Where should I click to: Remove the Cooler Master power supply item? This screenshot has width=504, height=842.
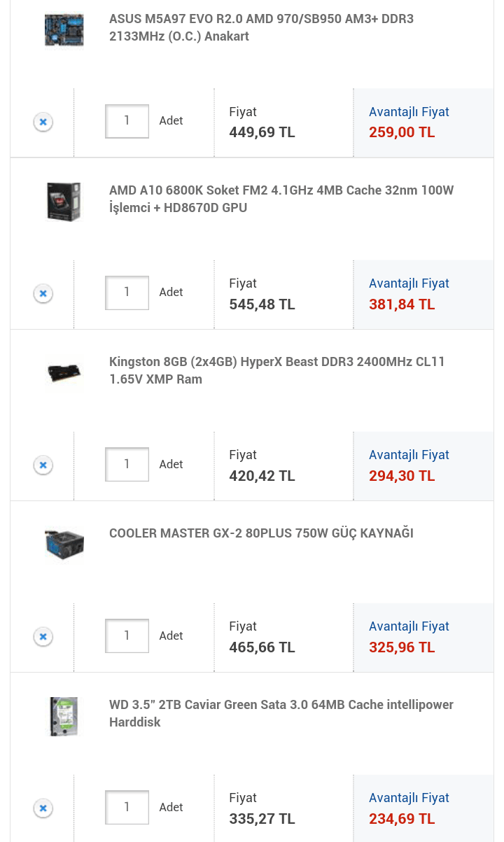(43, 637)
